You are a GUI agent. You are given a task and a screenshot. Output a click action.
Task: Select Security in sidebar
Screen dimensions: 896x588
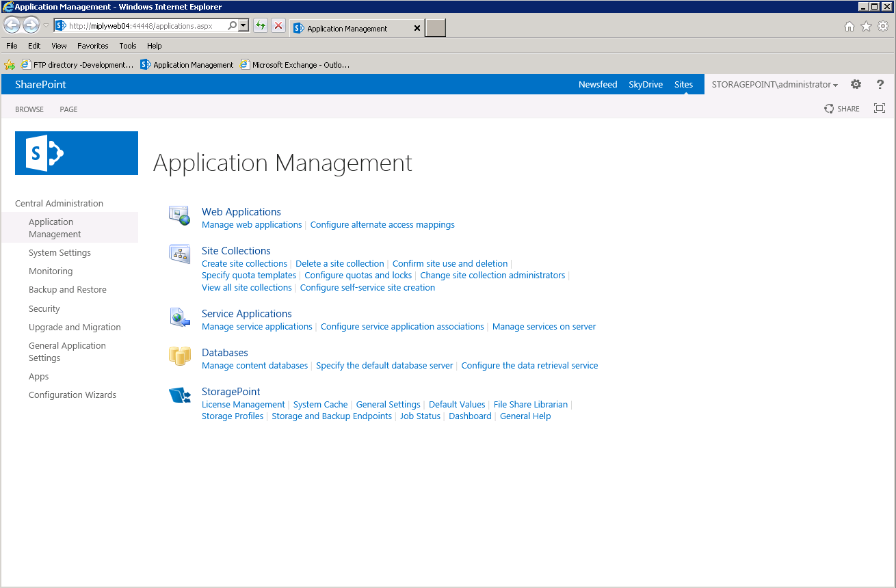pyautogui.click(x=44, y=308)
